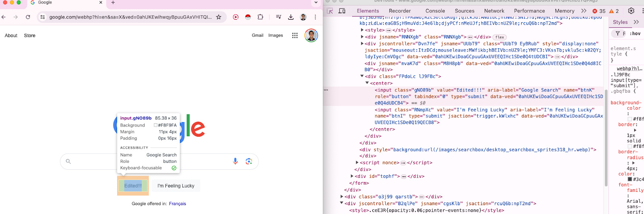The height and width of the screenshot is (214, 644).
Task: Toggle the :hov element state panel
Action: click(635, 33)
